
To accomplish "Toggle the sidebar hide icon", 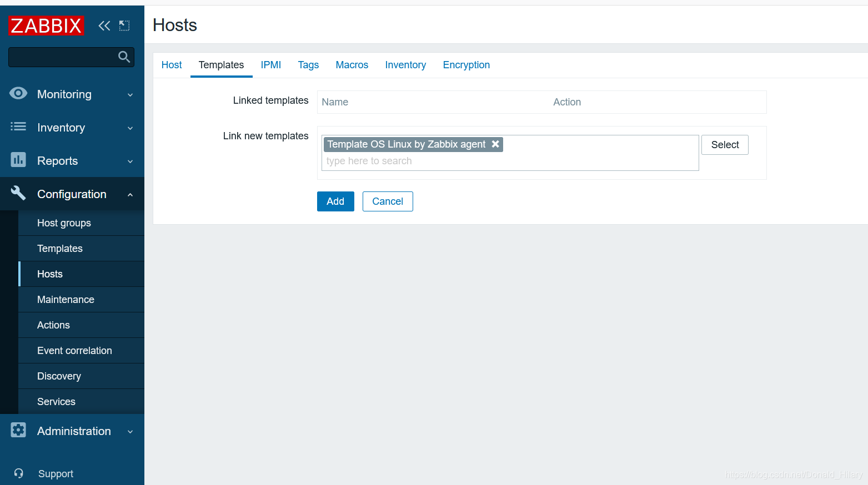I will click(124, 26).
